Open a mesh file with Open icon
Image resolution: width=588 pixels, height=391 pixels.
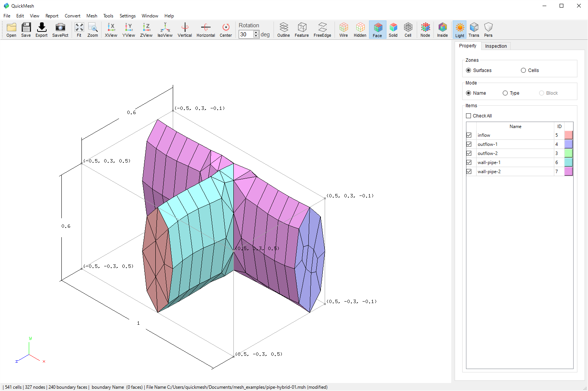[11, 30]
